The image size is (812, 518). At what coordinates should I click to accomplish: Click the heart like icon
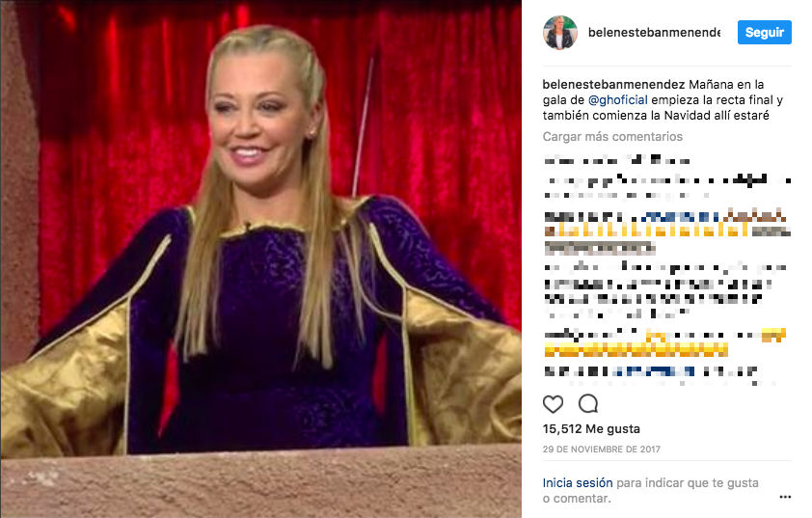pyautogui.click(x=553, y=404)
